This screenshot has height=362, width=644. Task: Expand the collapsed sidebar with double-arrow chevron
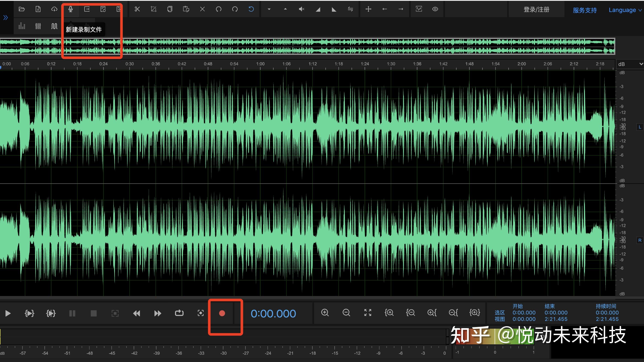(5, 18)
